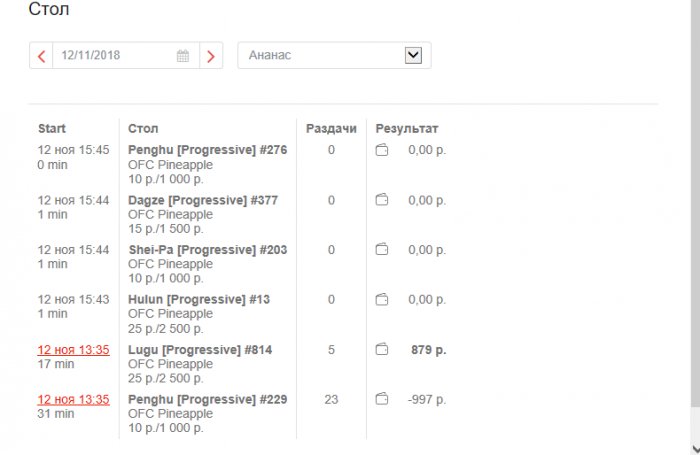Click wallet icon for Dagze #377 row
Screen dimensions: 700x455
pos(381,200)
